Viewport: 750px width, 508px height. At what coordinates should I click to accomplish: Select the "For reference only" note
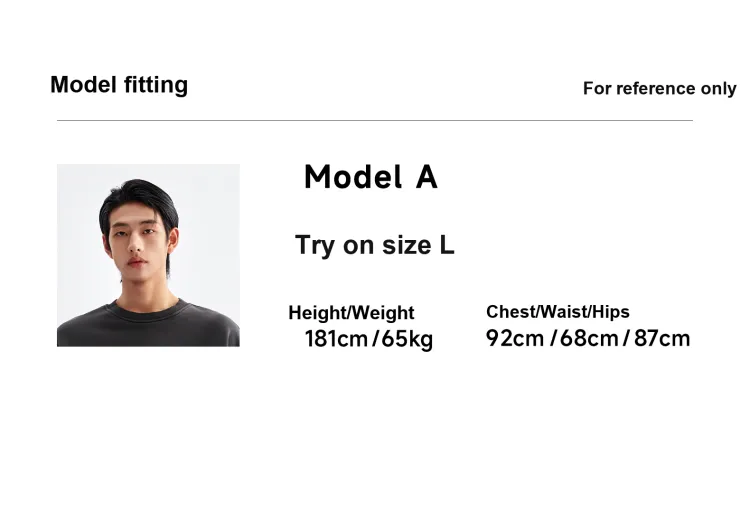pos(659,89)
